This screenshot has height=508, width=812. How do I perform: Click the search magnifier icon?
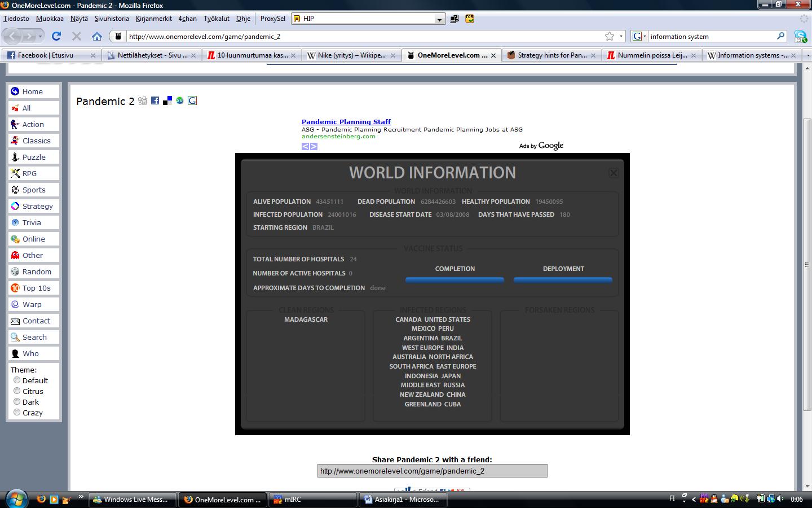click(780, 36)
